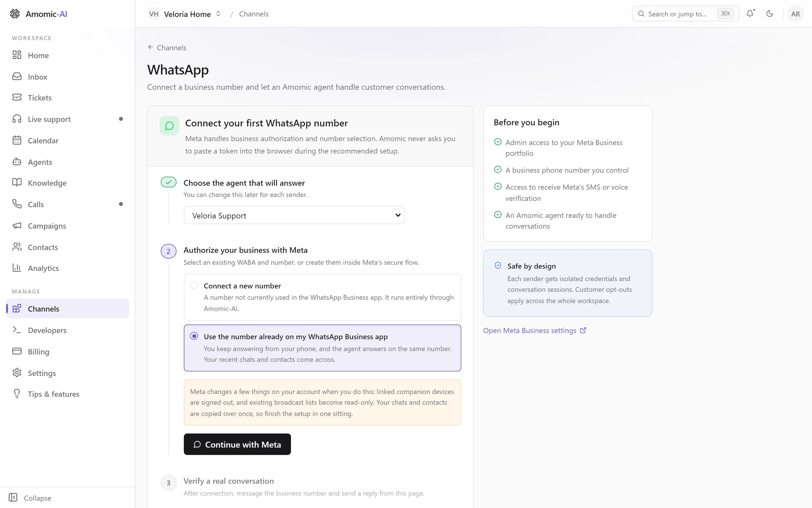Open the notifications bell
The image size is (812, 508).
(750, 14)
